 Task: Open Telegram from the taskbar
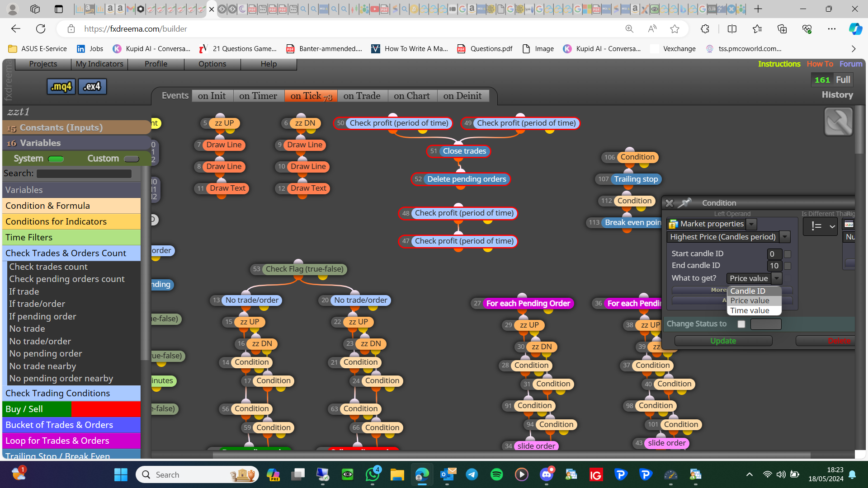(x=472, y=474)
